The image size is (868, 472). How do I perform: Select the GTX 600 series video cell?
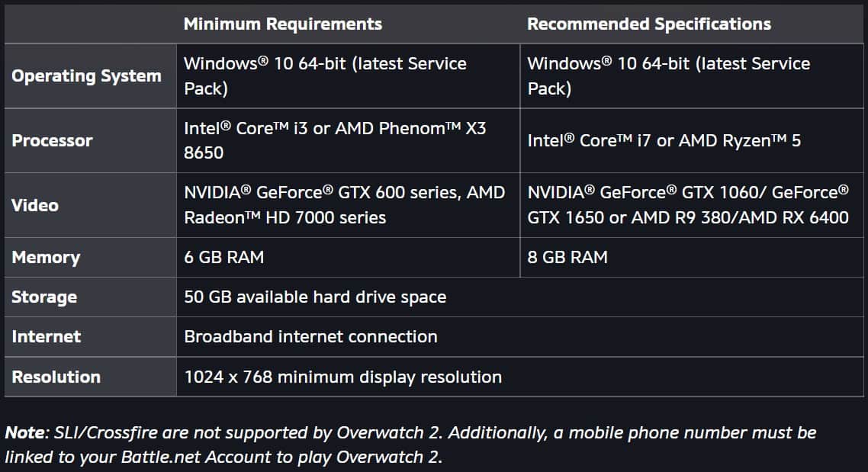click(x=344, y=205)
